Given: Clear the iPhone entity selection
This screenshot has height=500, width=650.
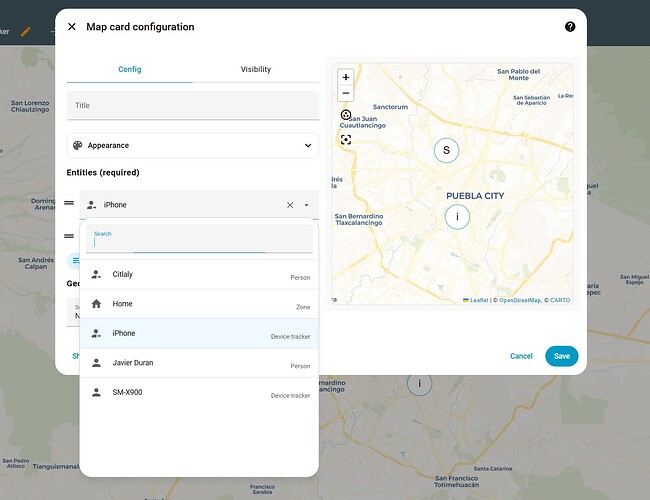Looking at the screenshot, I should (x=290, y=205).
